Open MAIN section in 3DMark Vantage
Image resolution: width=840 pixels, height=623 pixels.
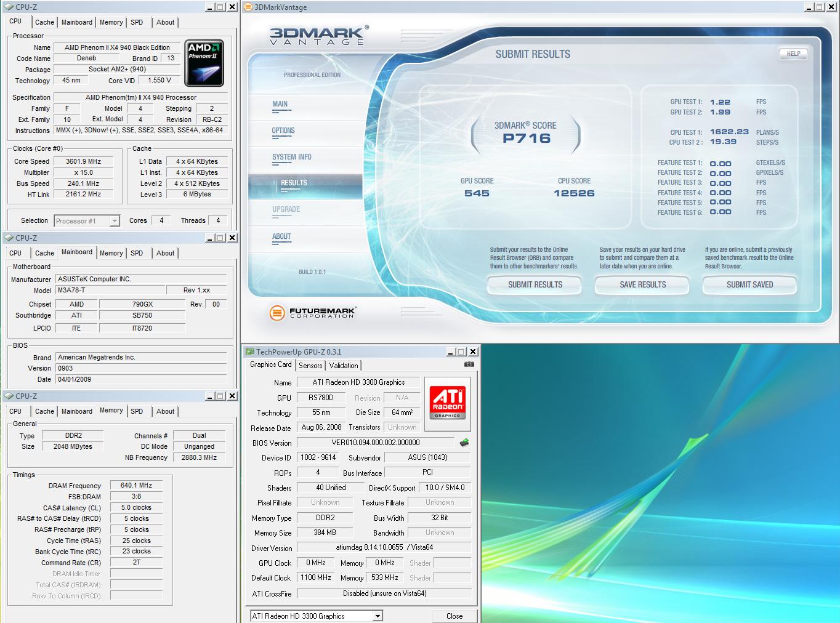(280, 105)
